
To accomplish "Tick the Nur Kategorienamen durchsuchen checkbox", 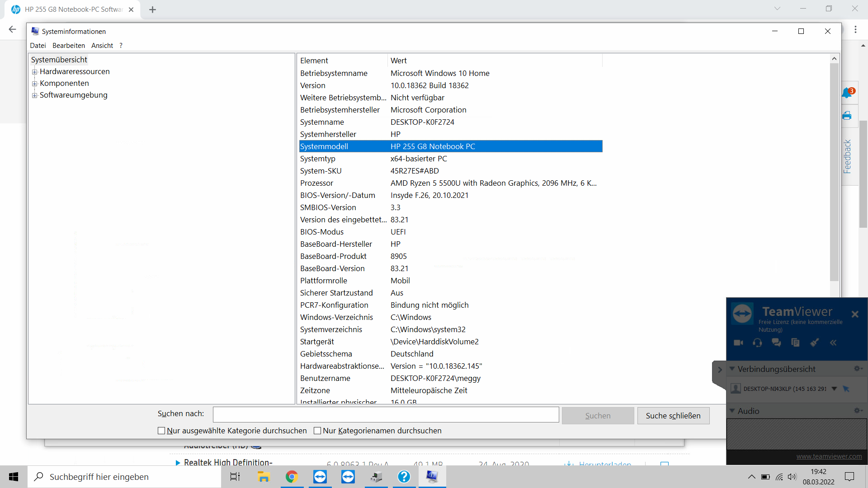I will coord(317,431).
